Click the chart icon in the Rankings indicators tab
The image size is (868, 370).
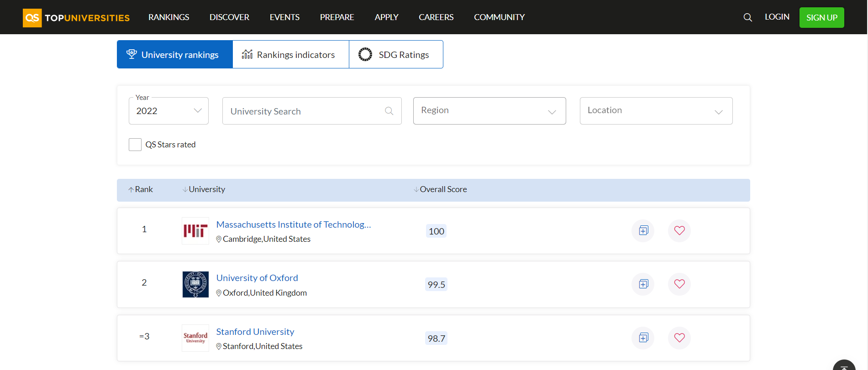(247, 54)
